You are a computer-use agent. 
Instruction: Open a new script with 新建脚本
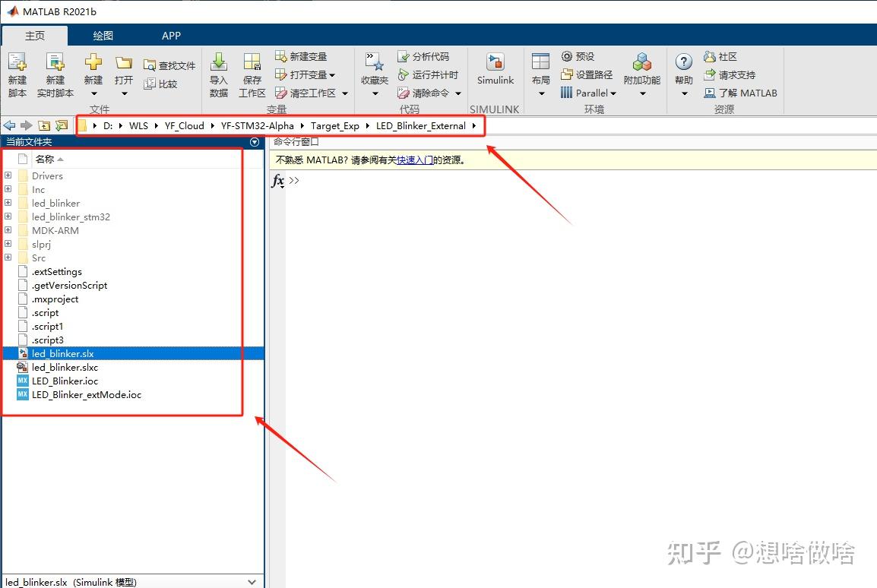(17, 72)
